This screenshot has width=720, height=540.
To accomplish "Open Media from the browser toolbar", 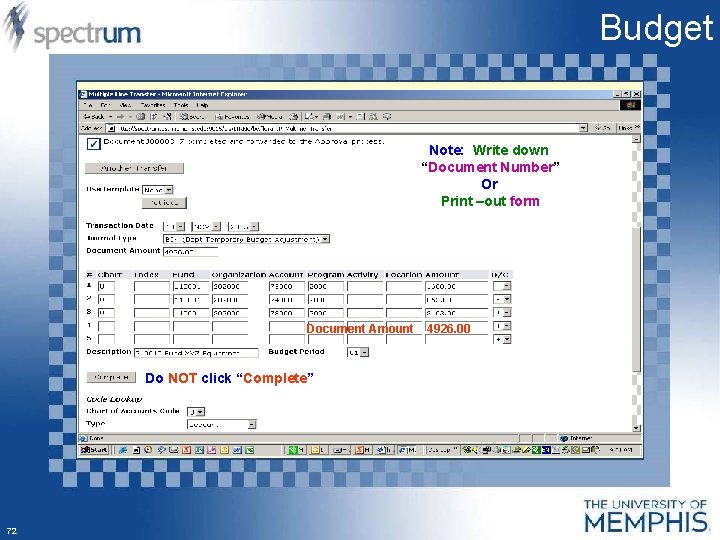I will coord(270,117).
